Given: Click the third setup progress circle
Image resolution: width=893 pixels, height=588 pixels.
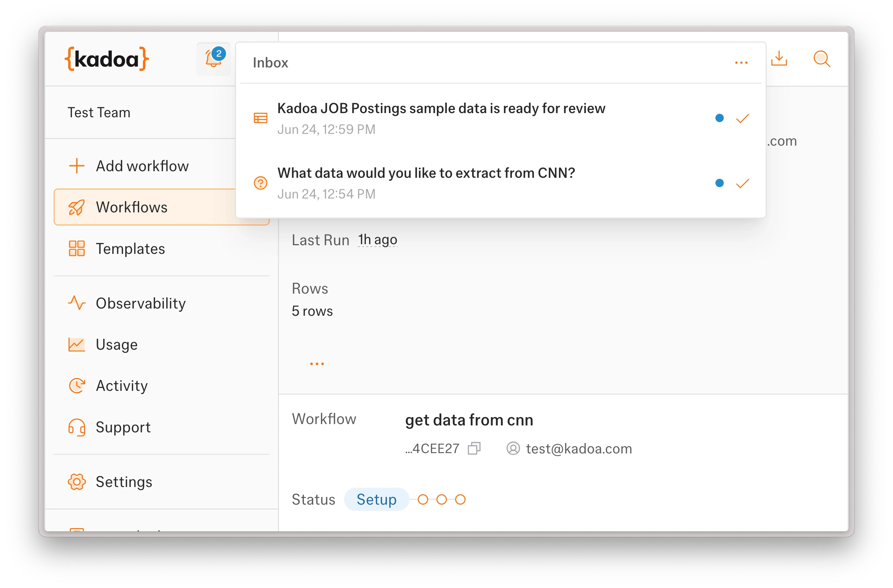Looking at the screenshot, I should click(460, 500).
